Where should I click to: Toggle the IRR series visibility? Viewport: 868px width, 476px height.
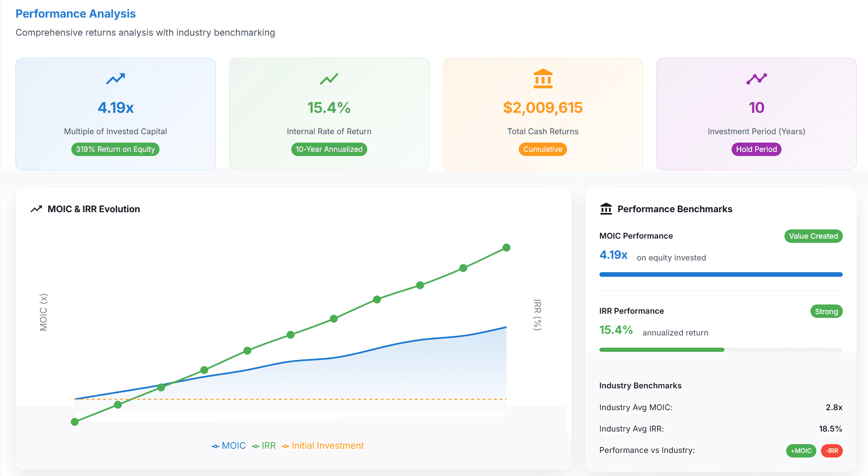point(264,445)
